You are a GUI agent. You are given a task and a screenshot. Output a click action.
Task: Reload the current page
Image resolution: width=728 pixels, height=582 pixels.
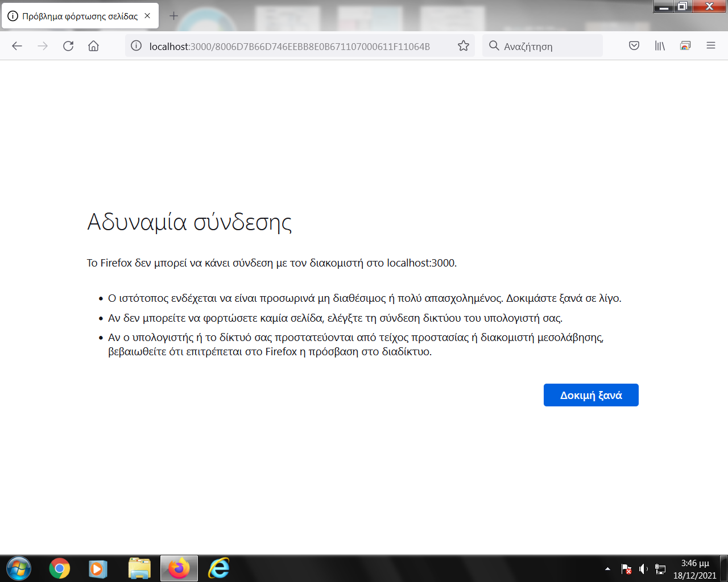[x=68, y=46]
